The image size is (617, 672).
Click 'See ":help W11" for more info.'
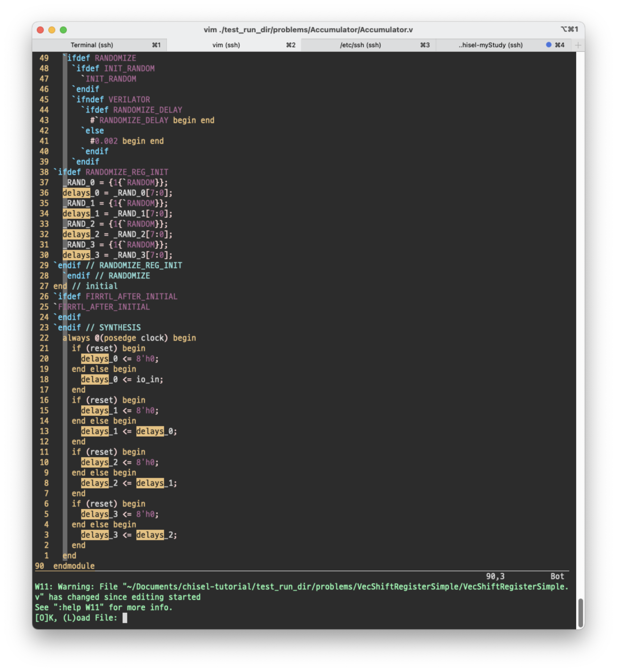click(104, 608)
